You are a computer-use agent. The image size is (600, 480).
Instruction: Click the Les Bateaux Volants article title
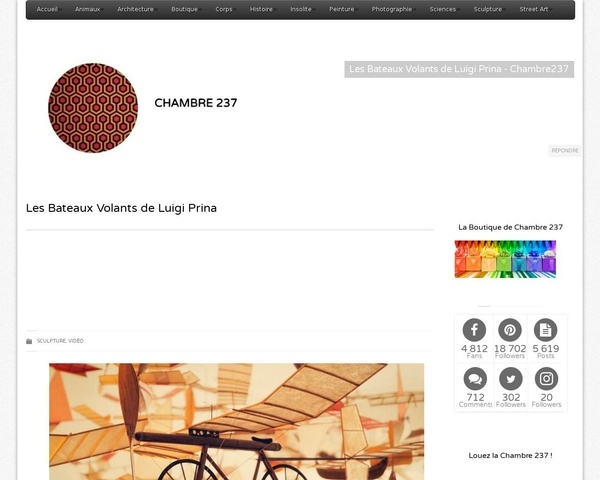point(121,208)
